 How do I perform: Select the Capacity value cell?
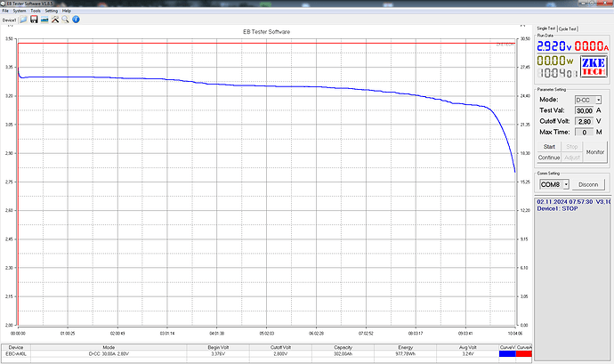(343, 354)
